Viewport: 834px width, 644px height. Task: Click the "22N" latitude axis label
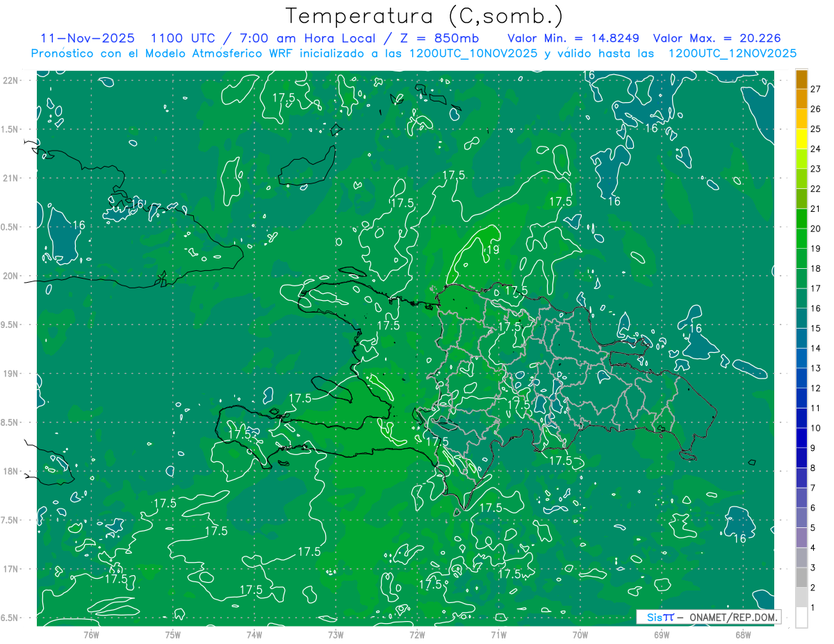(10, 81)
